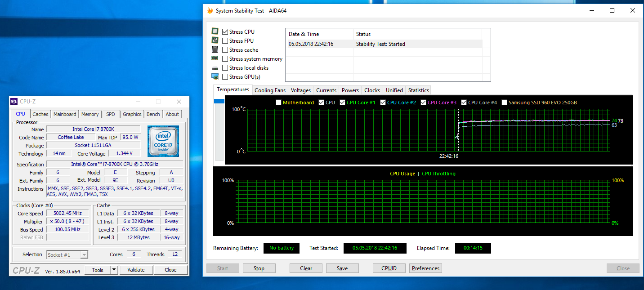This screenshot has height=290, width=644.
Task: Click the Multiplier x 50.0 value
Action: [x=68, y=222]
